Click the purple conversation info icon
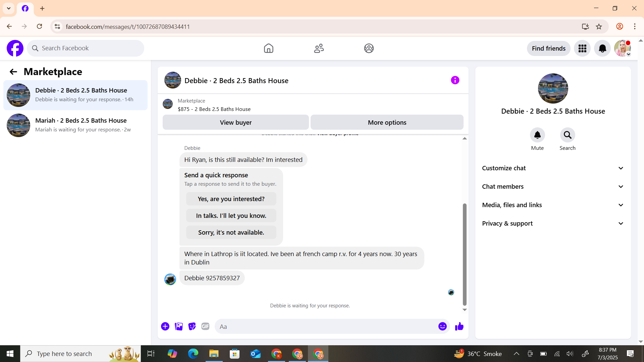Screen dimensions: 644x362 click(x=455, y=80)
